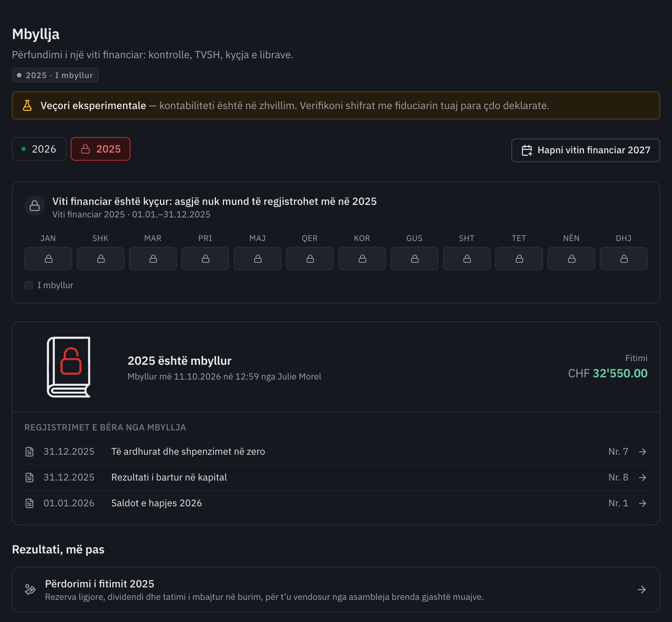Click the arrow on Përdorimi i fitimit card

pyautogui.click(x=642, y=590)
